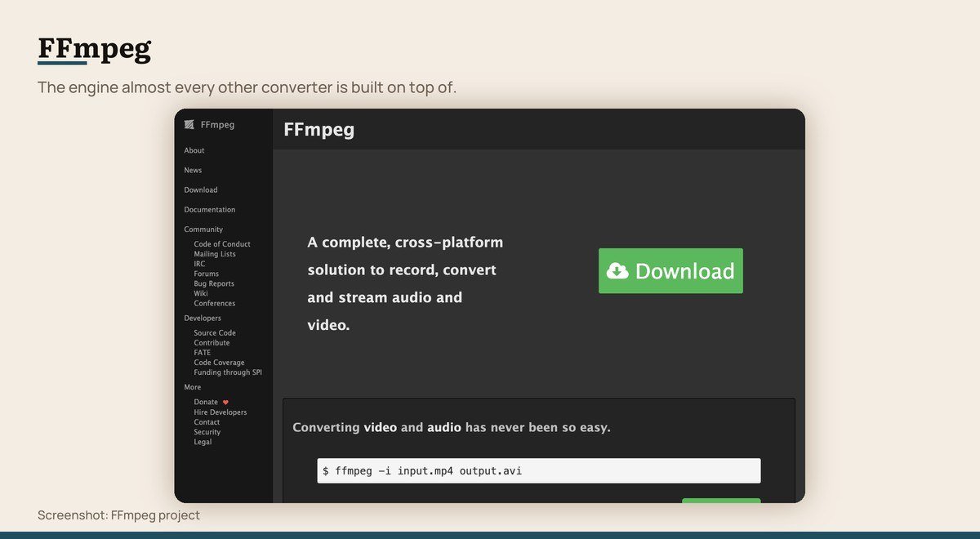The height and width of the screenshot is (539, 980).
Task: Open the Mailing Lists link
Action: coord(215,254)
